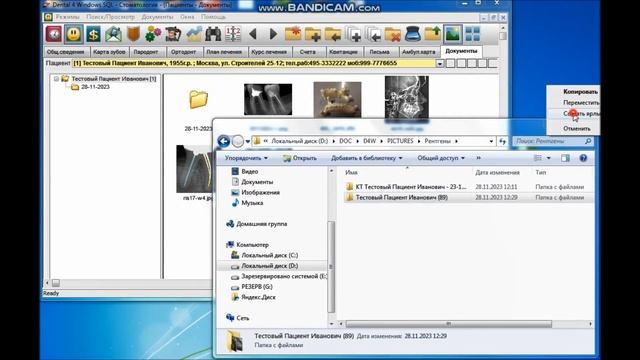
Task: Show more Explorer toolbar commands chevron
Action: pyautogui.click(x=478, y=158)
